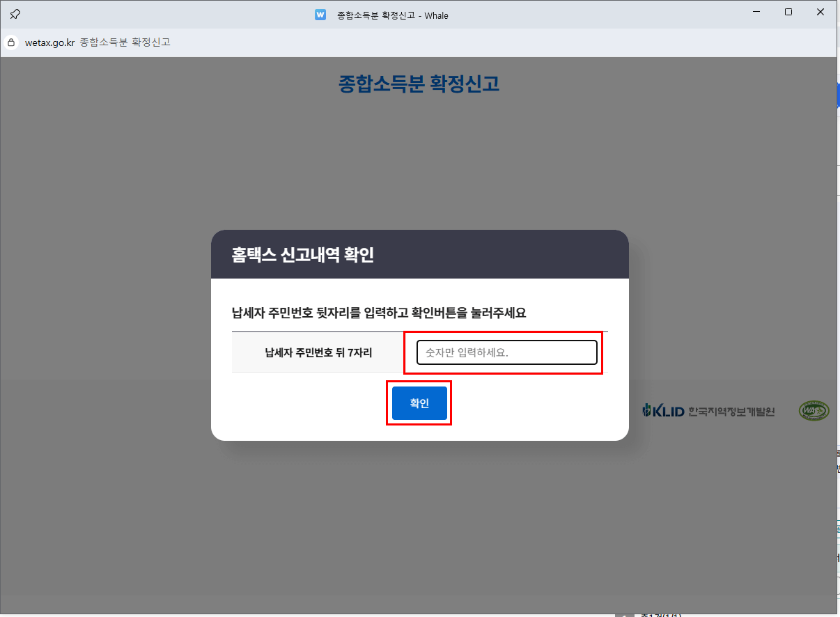Click the blue tab peeking at right edge

coord(837,93)
